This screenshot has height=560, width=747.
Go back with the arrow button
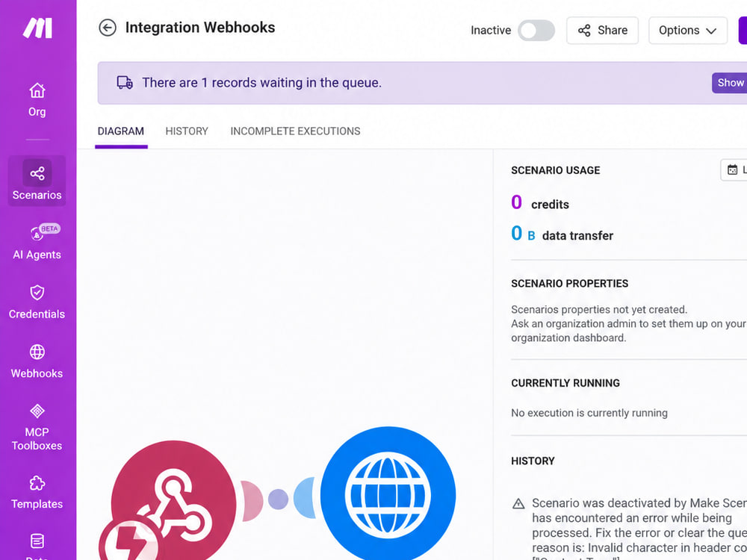(x=108, y=28)
